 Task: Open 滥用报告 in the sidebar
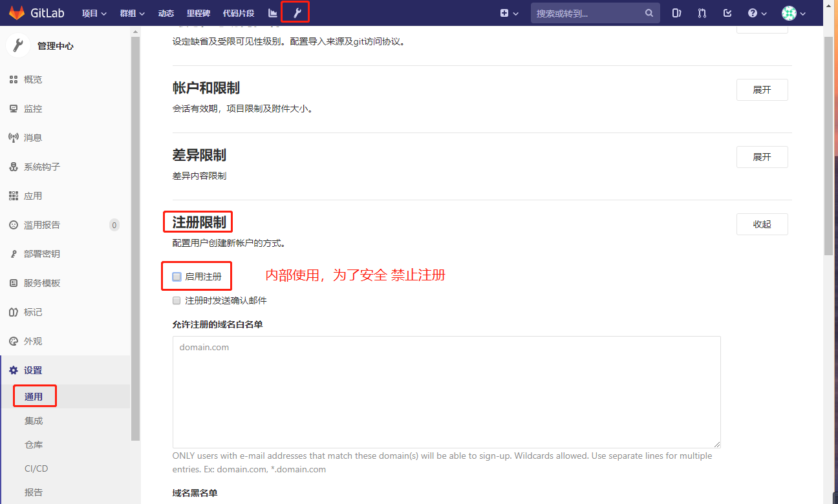[42, 225]
